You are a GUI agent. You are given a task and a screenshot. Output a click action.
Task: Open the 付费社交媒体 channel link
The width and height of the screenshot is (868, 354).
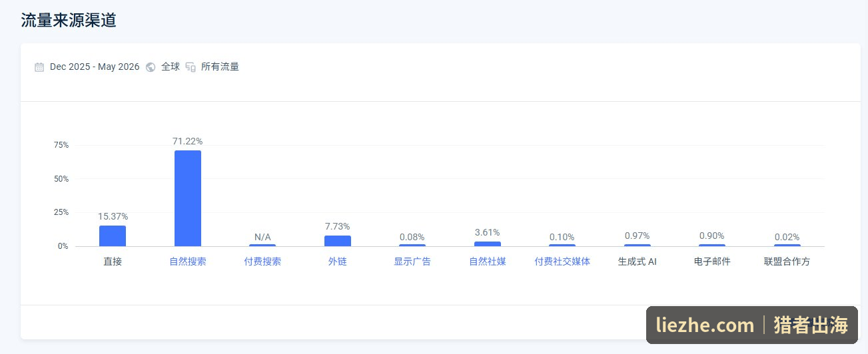(x=562, y=262)
